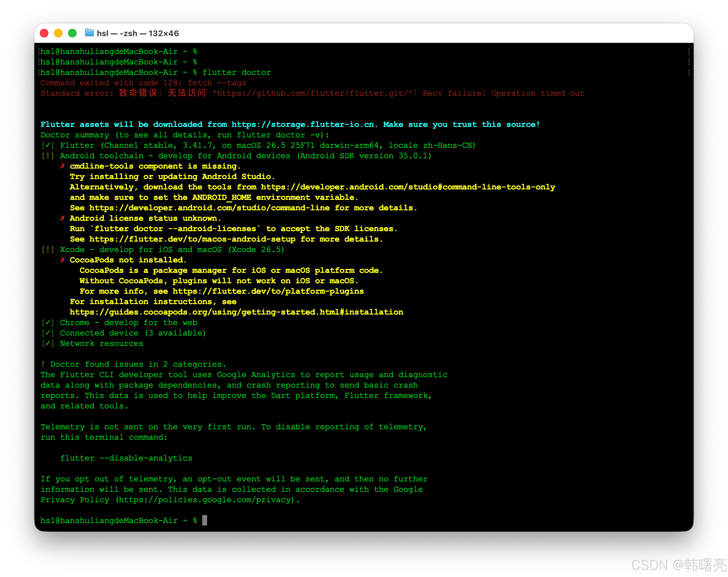This screenshot has width=728, height=577.
Task: Click 'run this terminal command:' line
Action: [104, 438]
